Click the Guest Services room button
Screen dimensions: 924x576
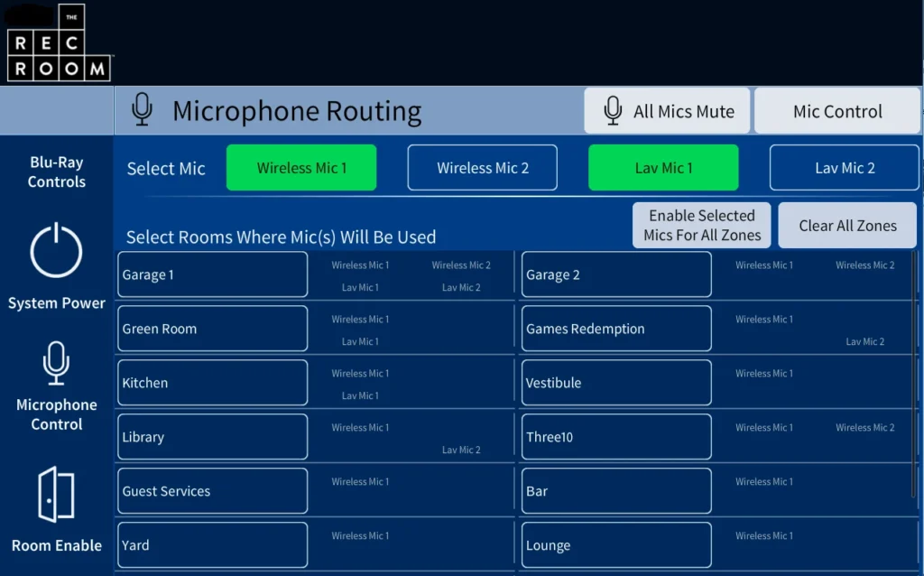click(212, 490)
